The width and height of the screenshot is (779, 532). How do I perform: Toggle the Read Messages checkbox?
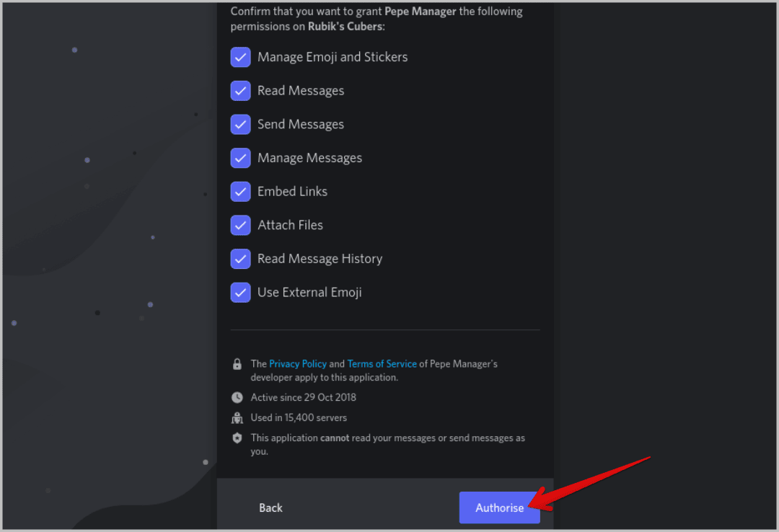click(x=240, y=91)
